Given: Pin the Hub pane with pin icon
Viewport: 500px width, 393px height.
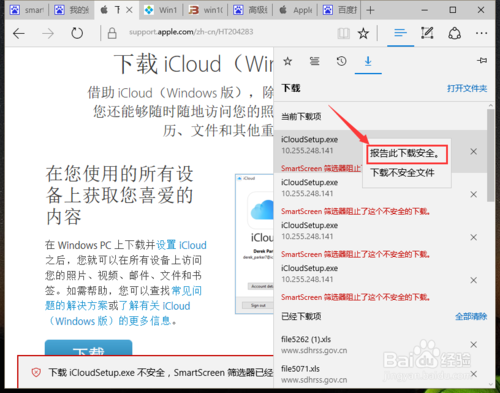Looking at the screenshot, I should pos(482,60).
